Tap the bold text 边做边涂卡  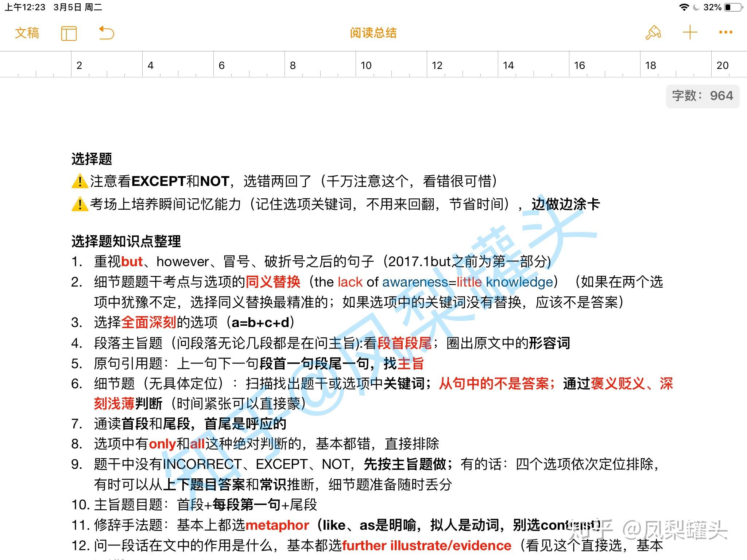click(566, 204)
